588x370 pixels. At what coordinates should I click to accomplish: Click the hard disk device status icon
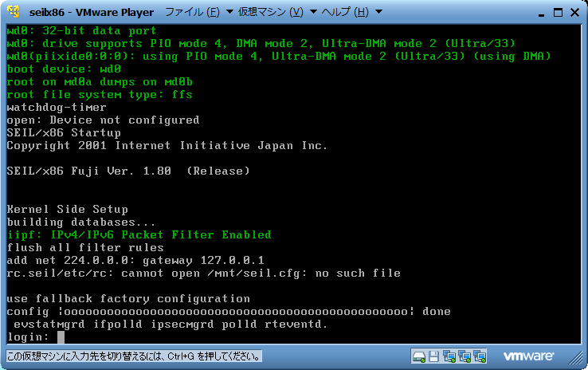[419, 356]
